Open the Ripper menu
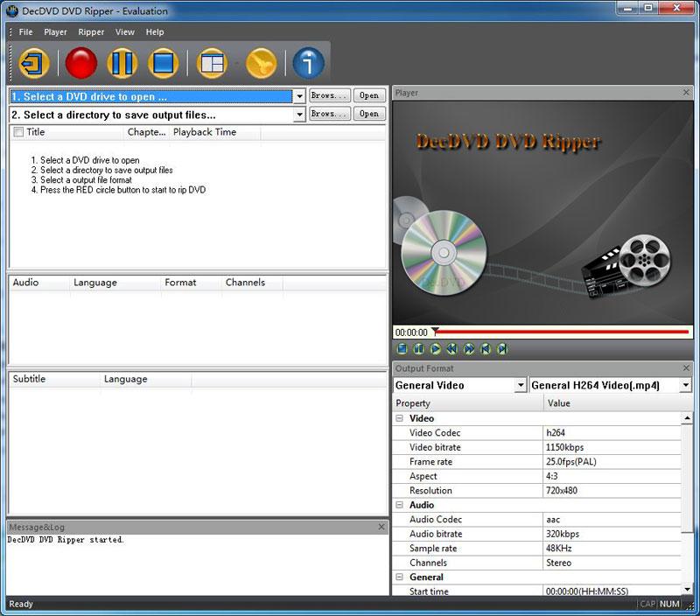700x616 pixels. [x=91, y=32]
